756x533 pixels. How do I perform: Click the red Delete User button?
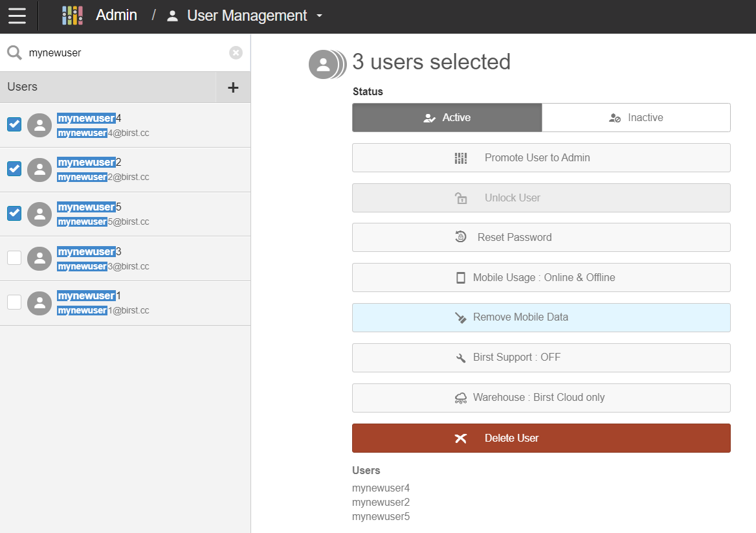541,438
